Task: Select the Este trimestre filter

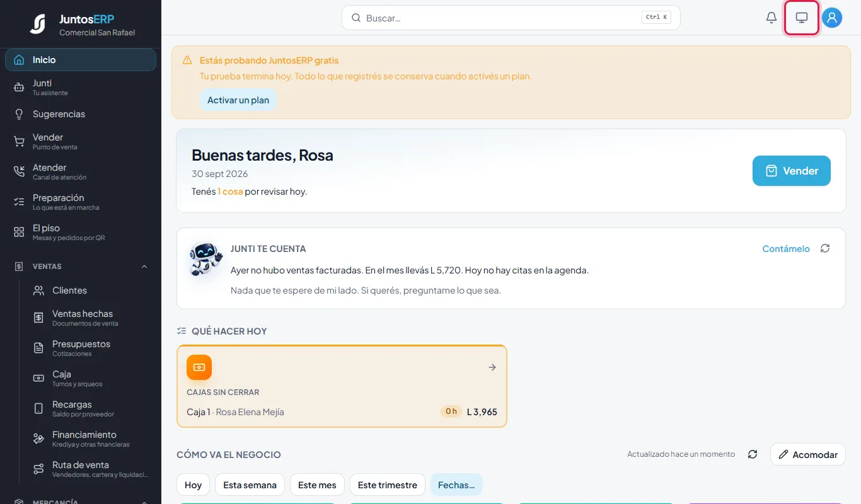Action: pyautogui.click(x=388, y=484)
